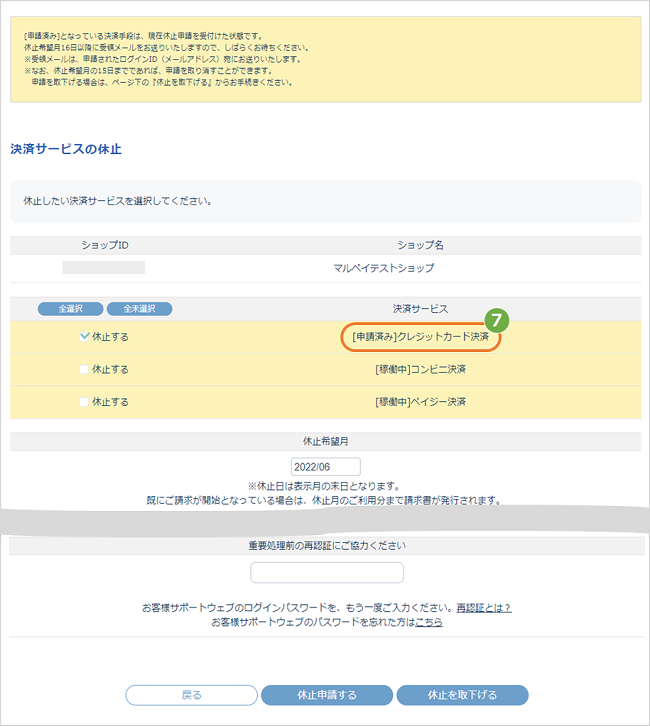Click the 全選択 button
Viewport: 650px width, 726px height.
[x=70, y=309]
